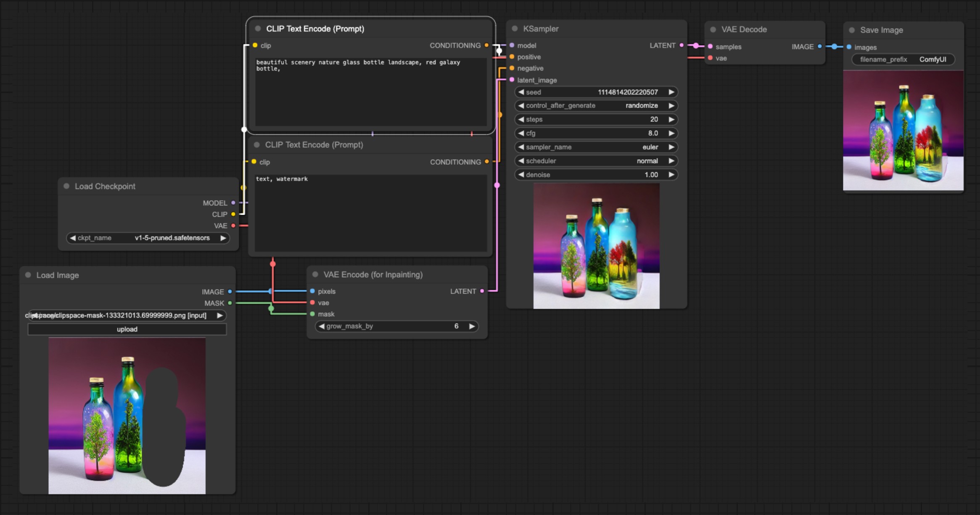Click the LATENT output socket on KSampler

coord(682,45)
